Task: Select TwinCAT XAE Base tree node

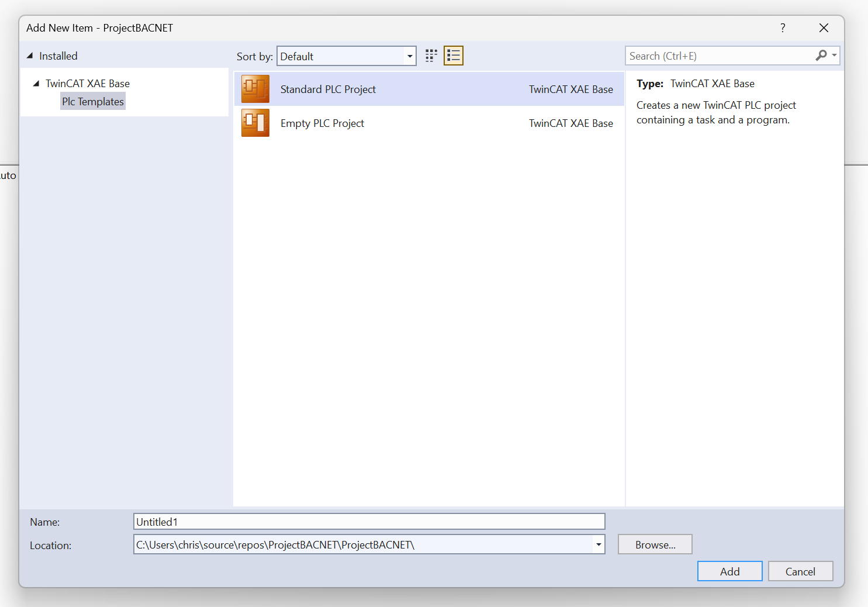Action: coord(88,84)
